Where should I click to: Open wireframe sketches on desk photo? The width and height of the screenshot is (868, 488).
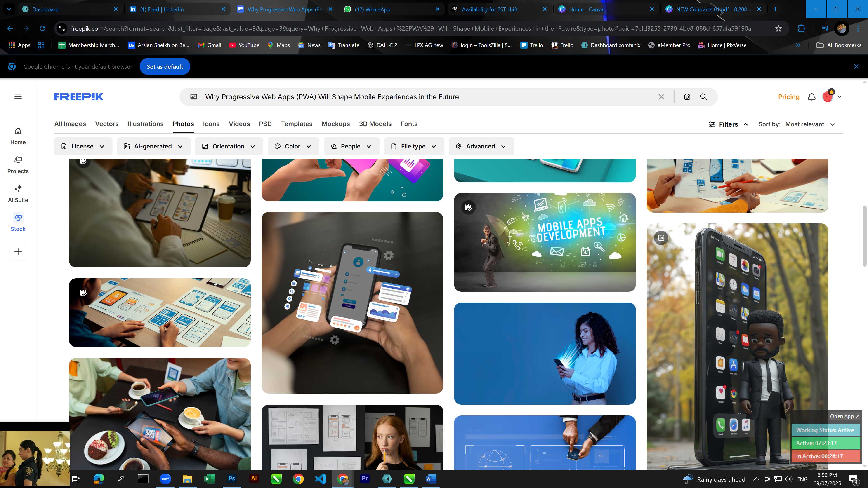pyautogui.click(x=160, y=312)
